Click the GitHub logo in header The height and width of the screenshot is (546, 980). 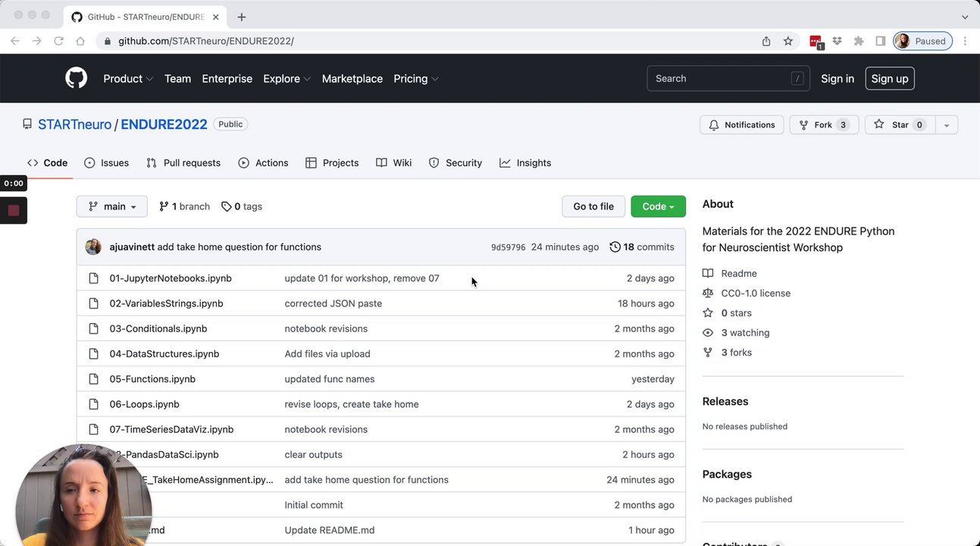76,78
